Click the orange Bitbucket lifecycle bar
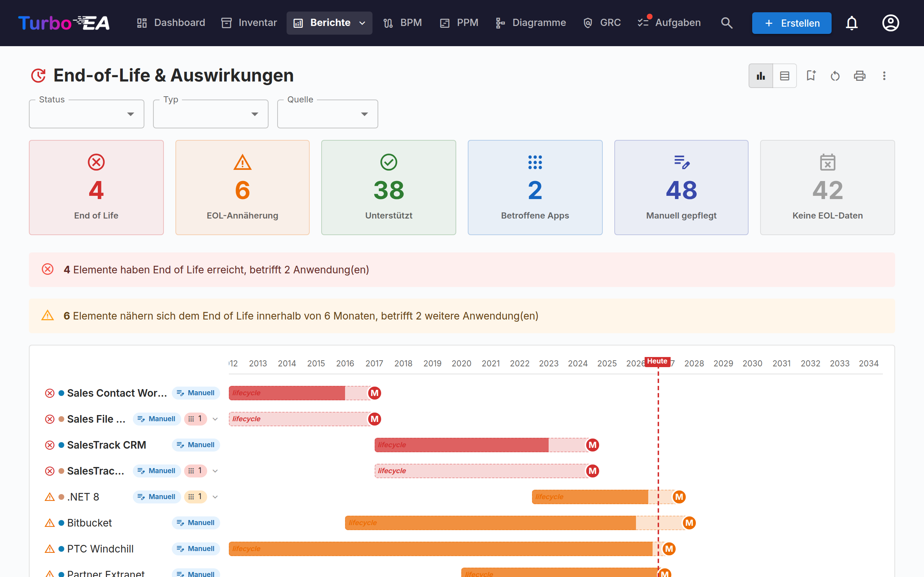Viewport: 924px width, 577px height. pos(490,523)
